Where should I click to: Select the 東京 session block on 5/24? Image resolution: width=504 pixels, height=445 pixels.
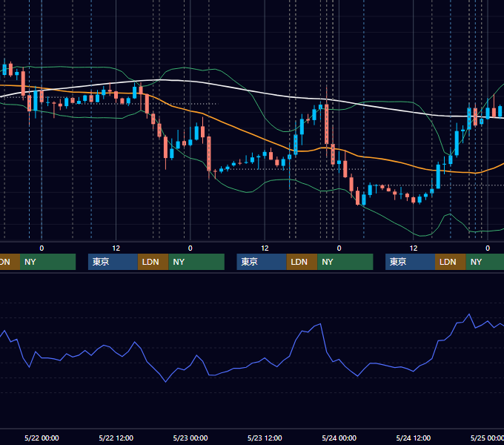pyautogui.click(x=410, y=262)
